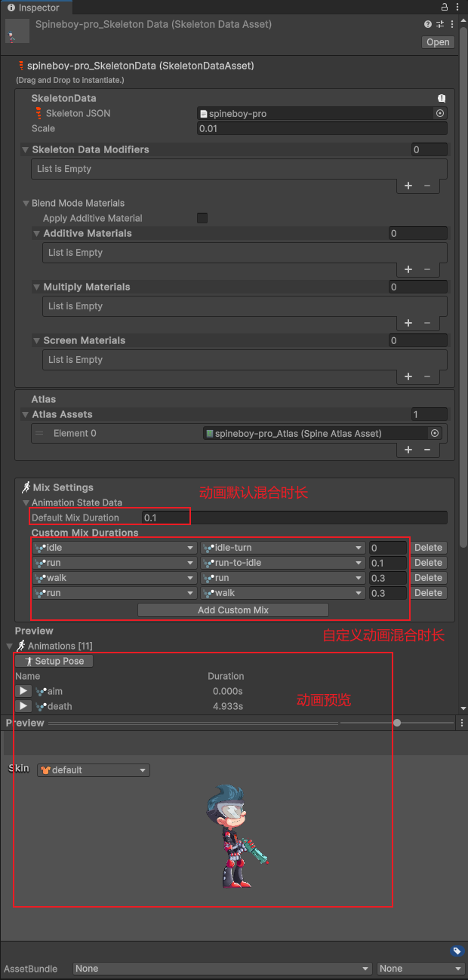This screenshot has height=980, width=468.
Task: Open the Skin default dropdown
Action: (x=94, y=770)
